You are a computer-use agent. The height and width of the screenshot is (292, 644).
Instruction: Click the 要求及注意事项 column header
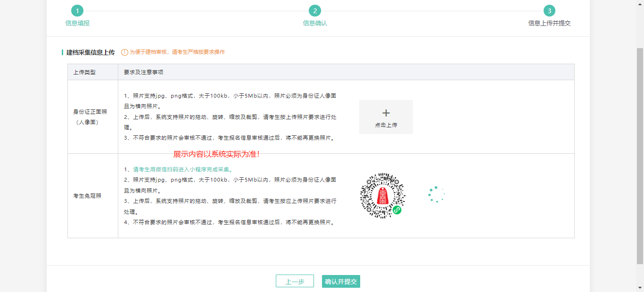pyautogui.click(x=143, y=72)
